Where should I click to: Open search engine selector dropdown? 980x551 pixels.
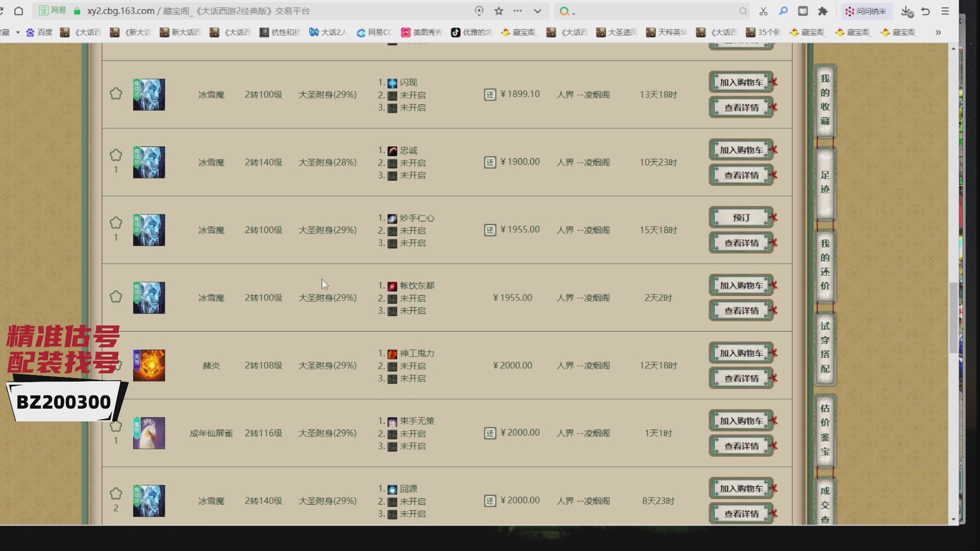coord(567,11)
